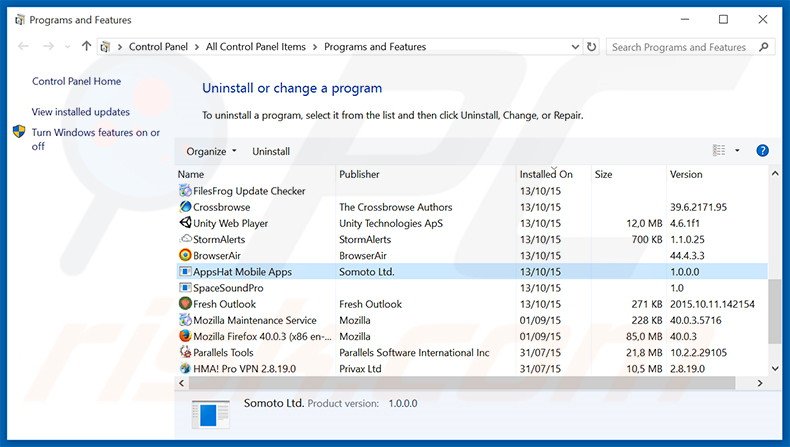Select The Crossbrowse Authors publisher cell
This screenshot has width=790, height=447.
click(396, 207)
